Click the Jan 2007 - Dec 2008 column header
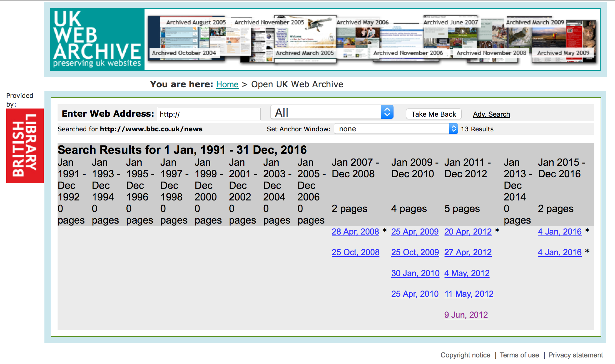The height and width of the screenshot is (364, 615). coord(355,168)
